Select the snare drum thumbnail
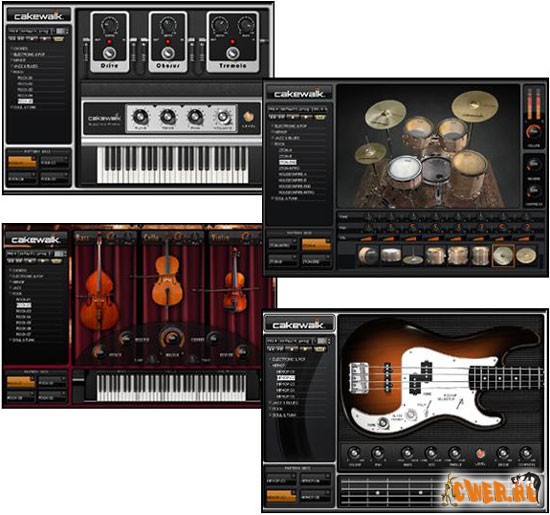Screen dimensions: 550x515 pos(390,255)
